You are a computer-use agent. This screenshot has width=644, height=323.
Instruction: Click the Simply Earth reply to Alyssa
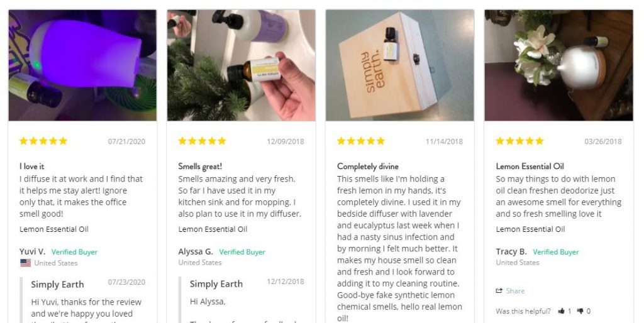pyautogui.click(x=245, y=300)
